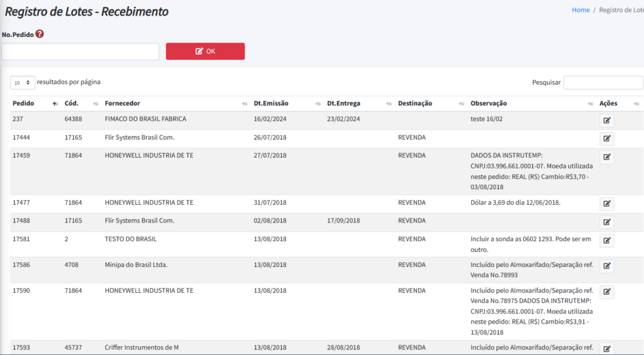
Task: Sort table by Dt.Emissão column
Action: click(287, 104)
